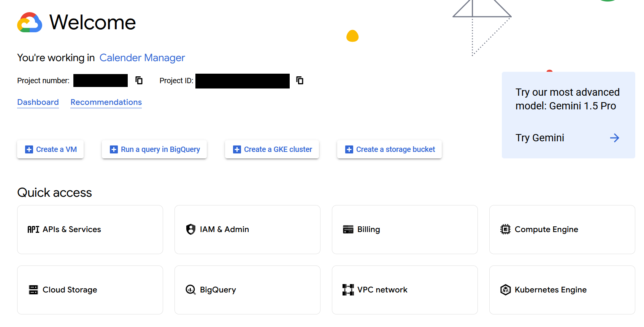
Task: Open the Calender Manager project link
Action: (x=142, y=58)
